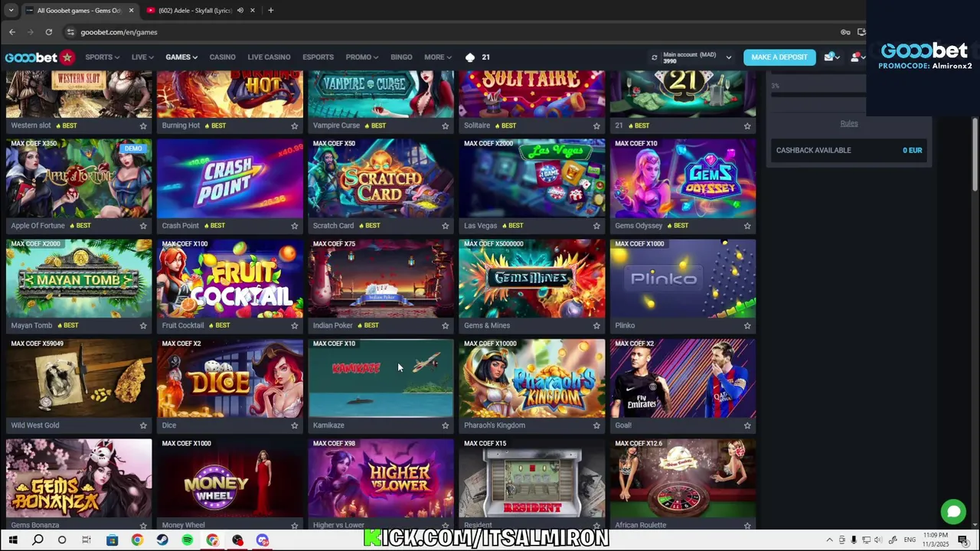Open Steam from the taskbar

(x=162, y=540)
